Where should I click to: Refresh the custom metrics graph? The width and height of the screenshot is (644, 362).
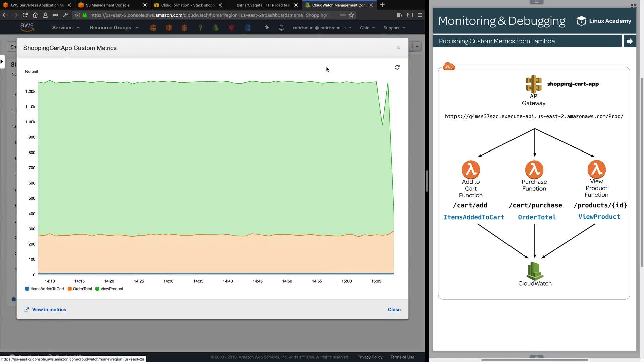pyautogui.click(x=397, y=67)
